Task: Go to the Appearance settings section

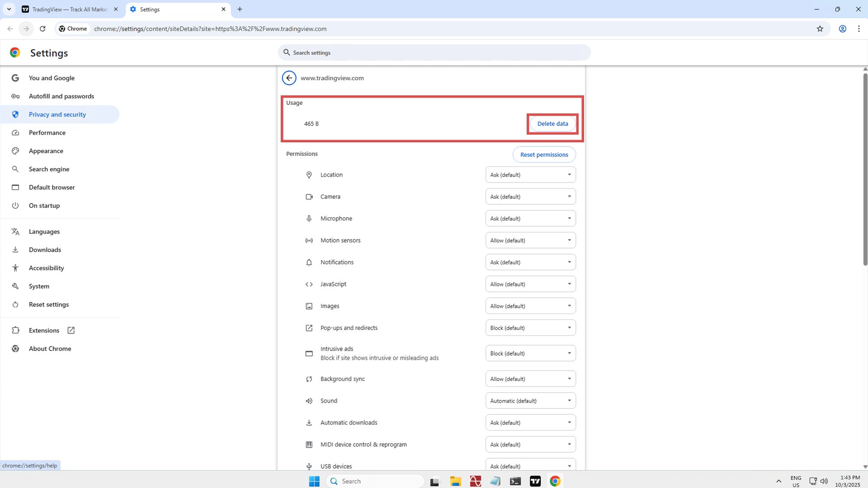Action: [46, 151]
